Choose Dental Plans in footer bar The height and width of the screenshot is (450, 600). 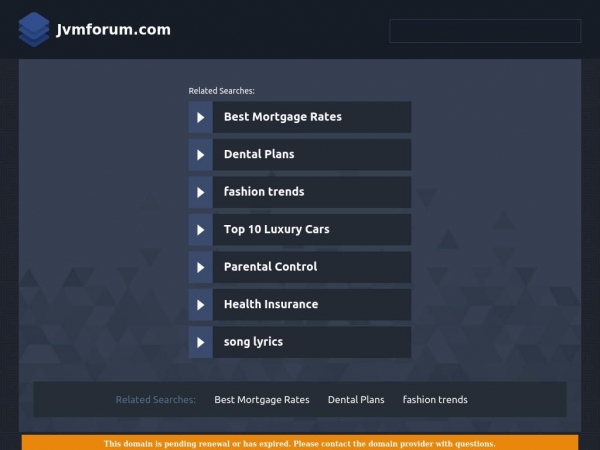pos(356,399)
